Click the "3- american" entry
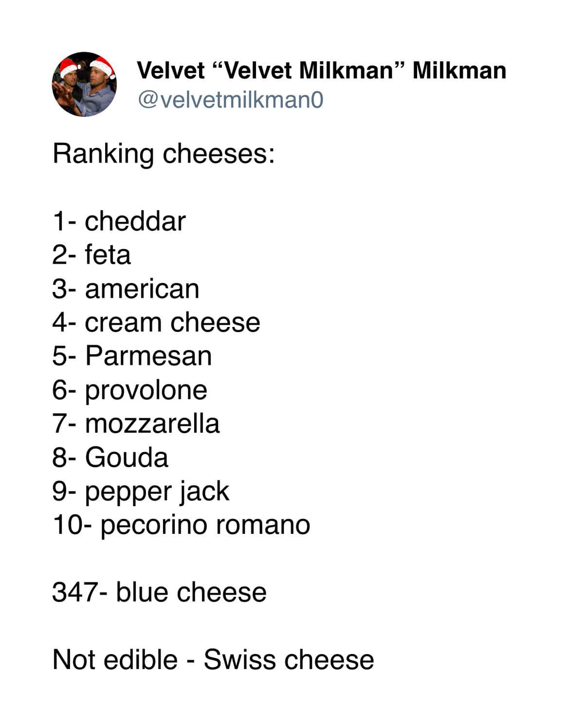The image size is (584, 728). point(126,289)
